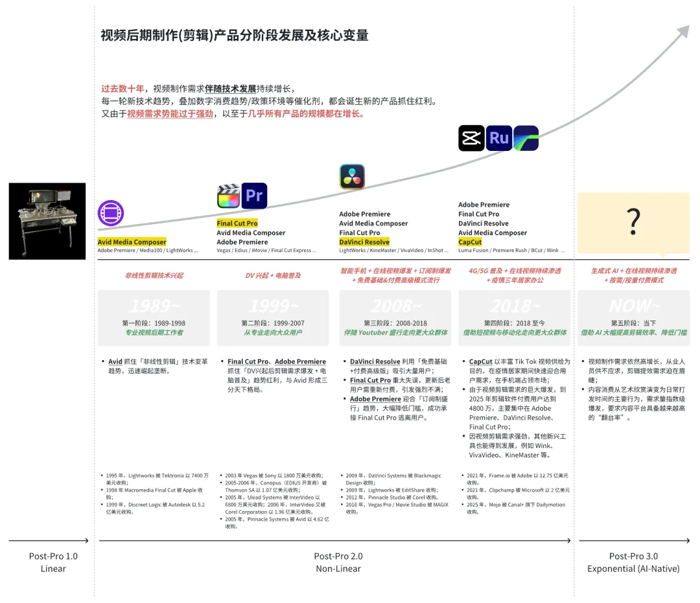The height and width of the screenshot is (603, 700).
Task: Click the Premiere Rush "Ru" icon
Action: [499, 138]
